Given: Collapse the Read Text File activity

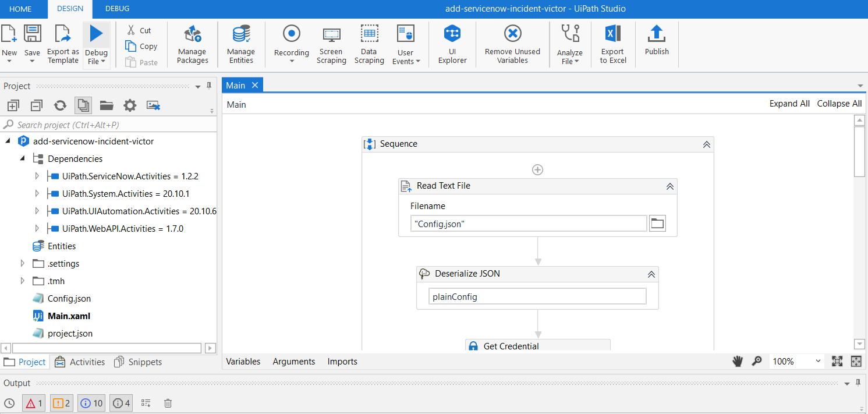Looking at the screenshot, I should coord(669,186).
